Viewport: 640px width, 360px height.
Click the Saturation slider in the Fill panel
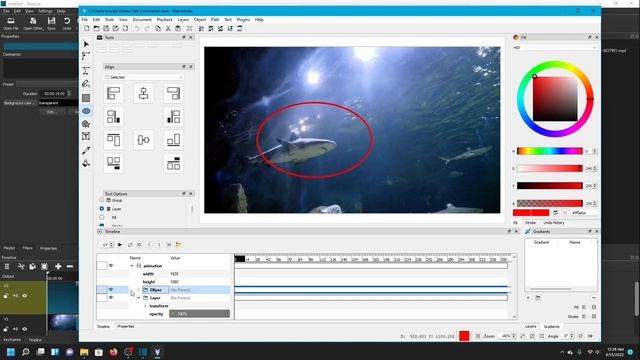(550, 168)
